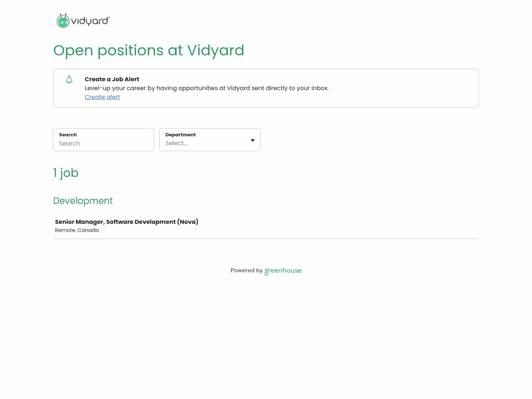Expand the Department dropdown arrow

(x=253, y=140)
